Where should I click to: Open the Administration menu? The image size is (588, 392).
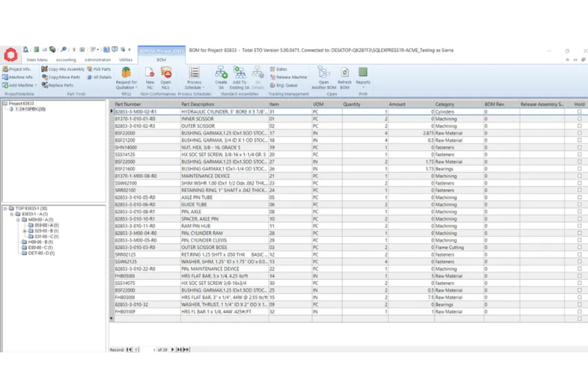click(97, 60)
